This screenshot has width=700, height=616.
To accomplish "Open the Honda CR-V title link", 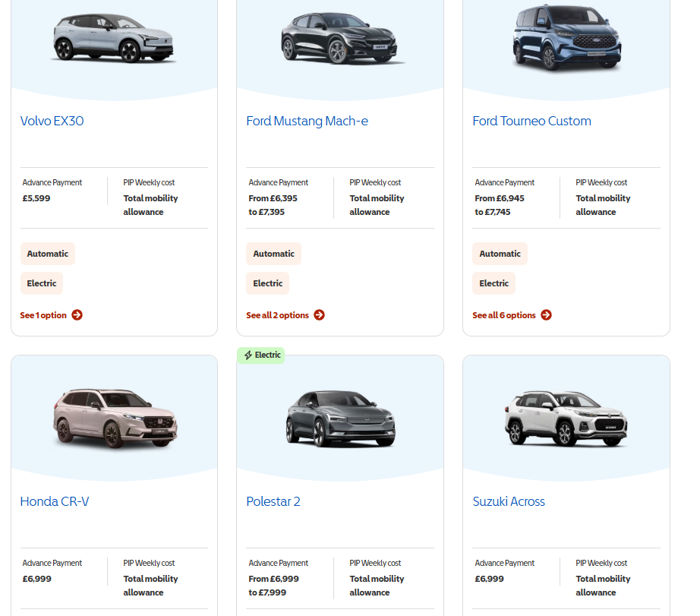I will (55, 501).
